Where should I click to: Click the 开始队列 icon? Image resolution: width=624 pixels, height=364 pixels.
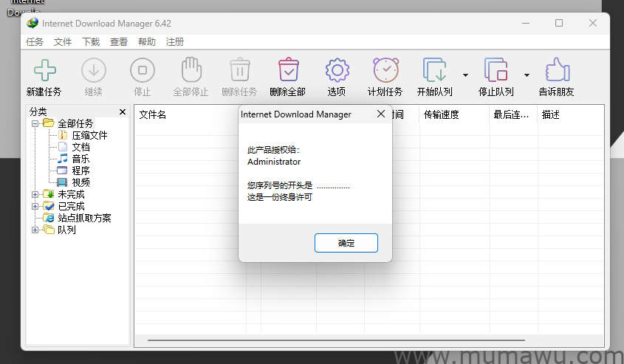[434, 70]
